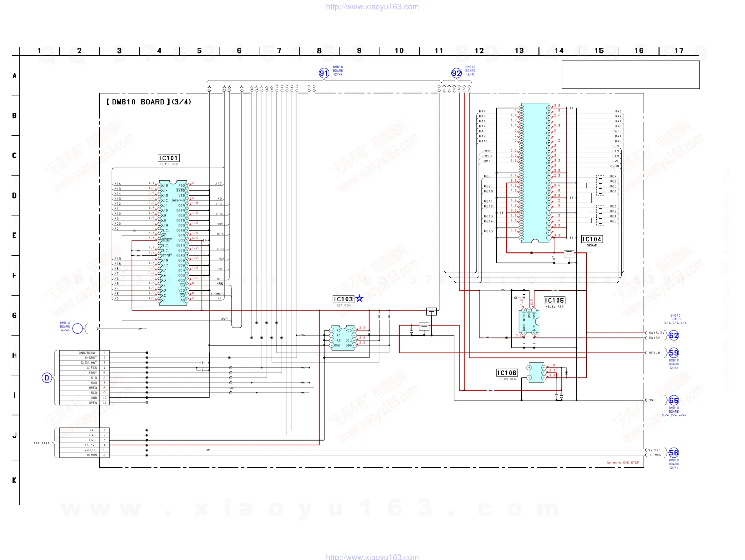
Task: Click the circled 91 connector marker
Action: 324,73
